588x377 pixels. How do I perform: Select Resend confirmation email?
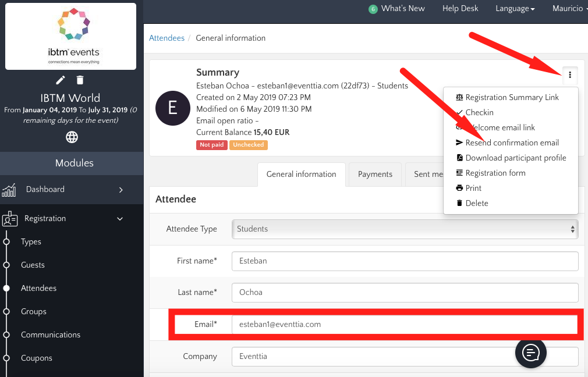(511, 143)
